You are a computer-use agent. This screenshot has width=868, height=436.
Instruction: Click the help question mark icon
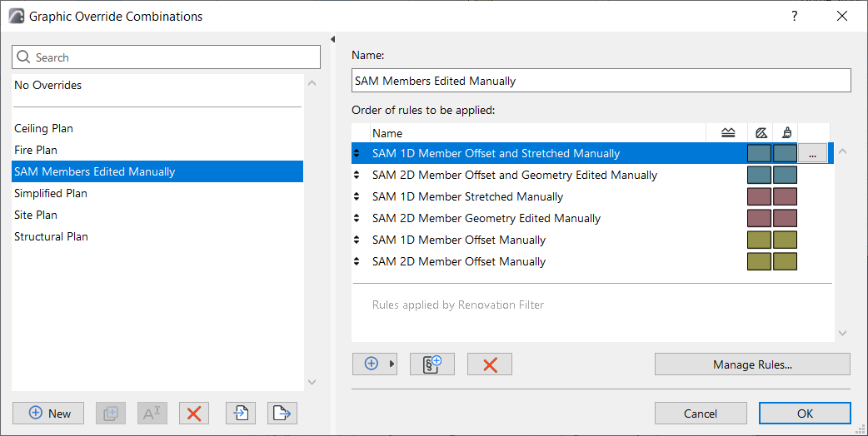(x=795, y=17)
